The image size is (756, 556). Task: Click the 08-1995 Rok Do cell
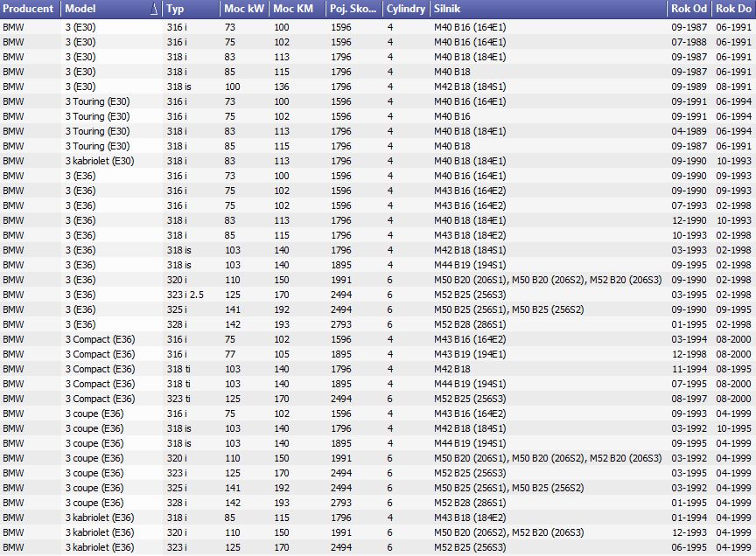[x=733, y=369]
